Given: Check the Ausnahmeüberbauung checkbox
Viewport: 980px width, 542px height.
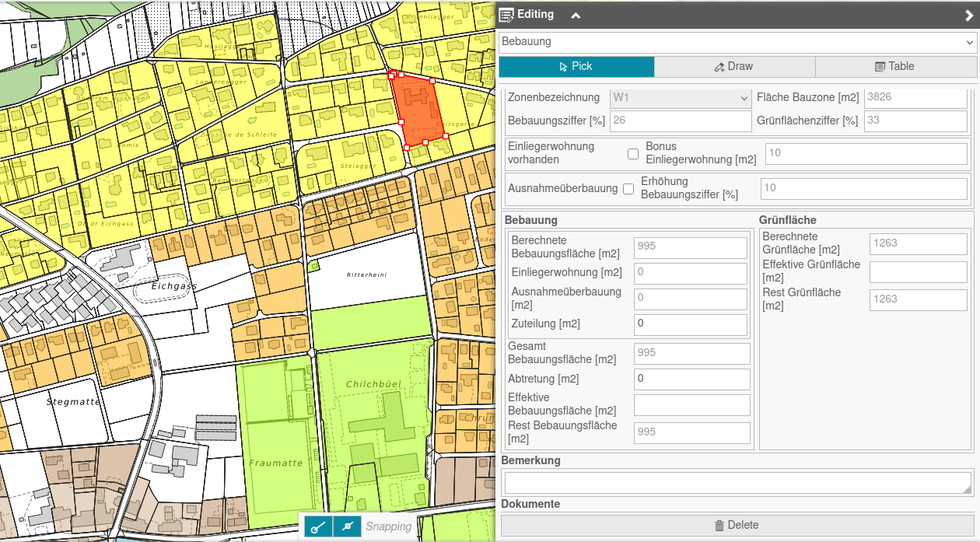Looking at the screenshot, I should [628, 188].
